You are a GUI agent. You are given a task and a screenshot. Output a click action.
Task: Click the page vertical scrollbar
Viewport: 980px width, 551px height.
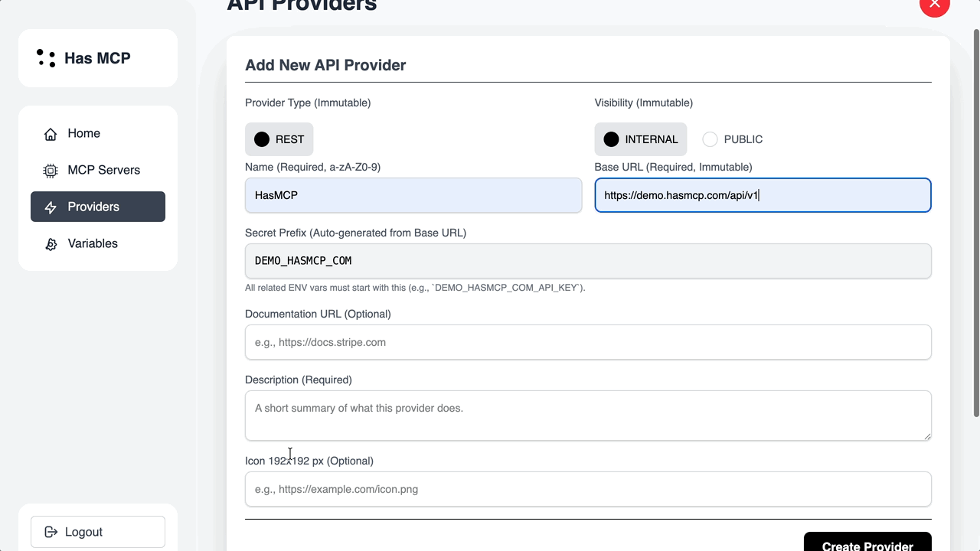(x=976, y=222)
